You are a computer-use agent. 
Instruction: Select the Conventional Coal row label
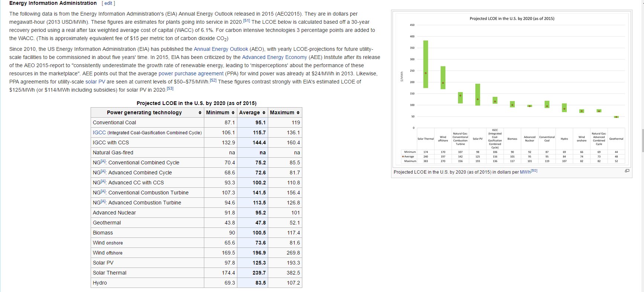tap(114, 122)
